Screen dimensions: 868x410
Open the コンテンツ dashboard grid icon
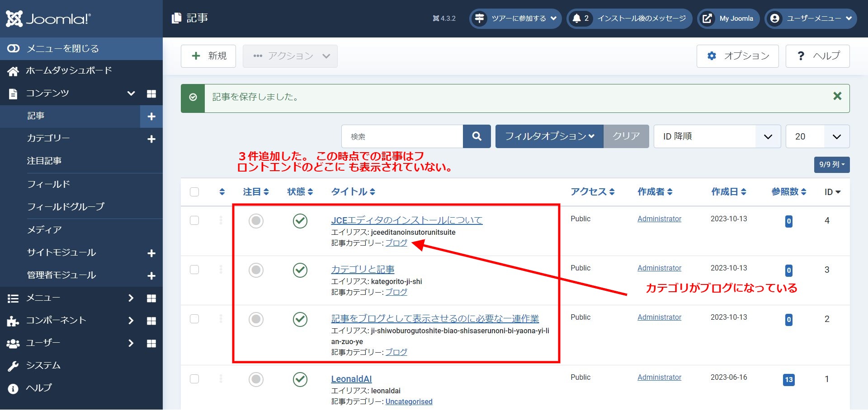[x=151, y=93]
